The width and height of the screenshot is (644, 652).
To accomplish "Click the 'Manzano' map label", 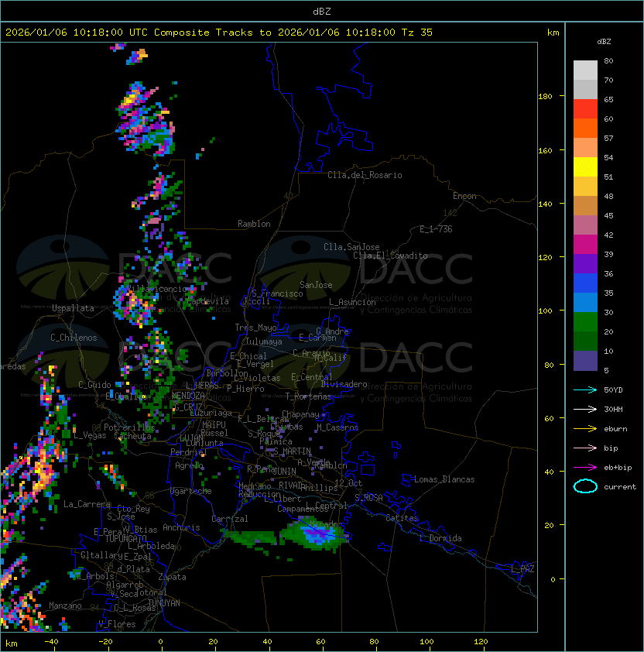I will [65, 606].
